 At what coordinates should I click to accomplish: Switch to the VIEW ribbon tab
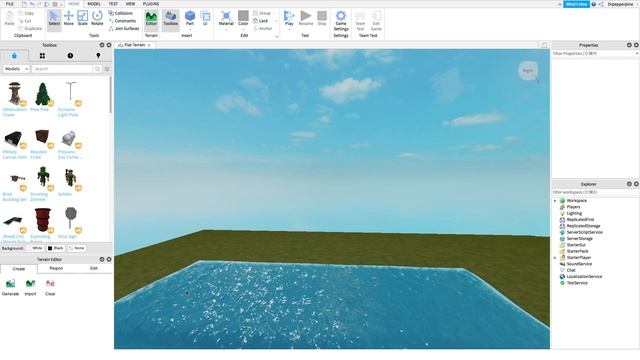130,4
